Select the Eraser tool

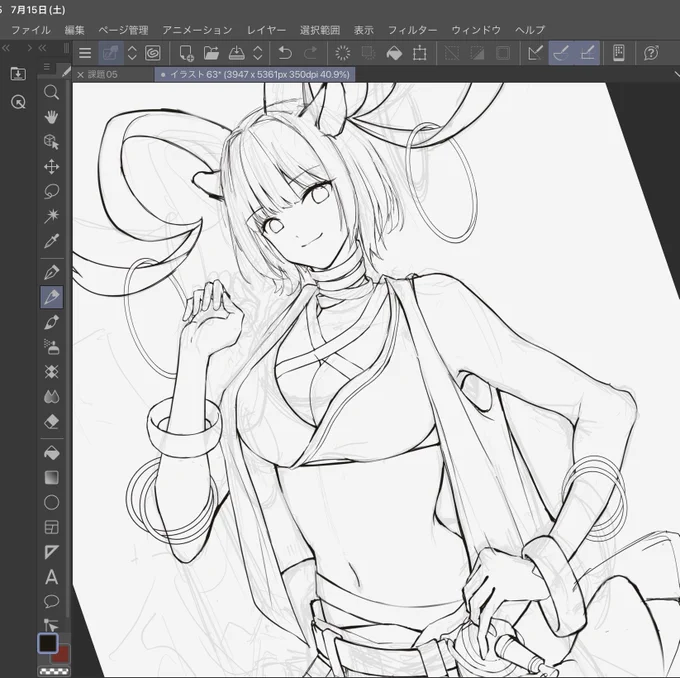coord(51,421)
